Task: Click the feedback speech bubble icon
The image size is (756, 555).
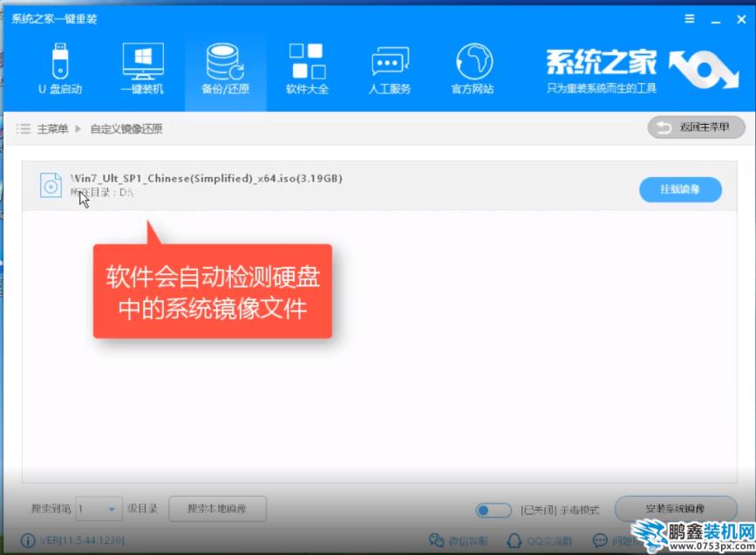Action: [x=600, y=540]
